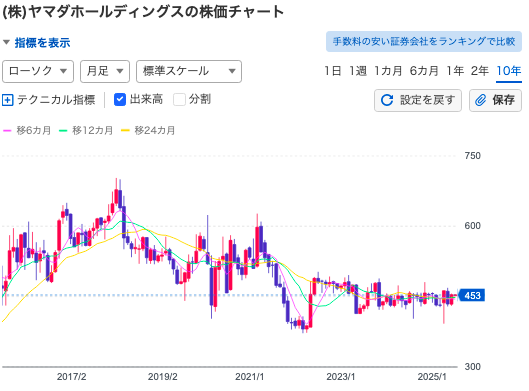Select the 10年 range tab
The image size is (529, 391).
pos(509,71)
